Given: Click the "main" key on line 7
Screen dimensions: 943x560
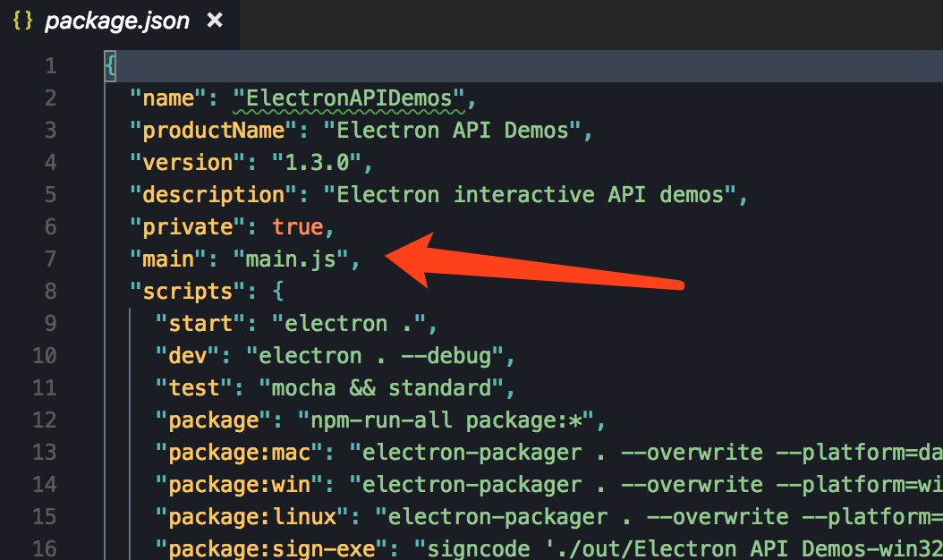Looking at the screenshot, I should (x=169, y=259).
